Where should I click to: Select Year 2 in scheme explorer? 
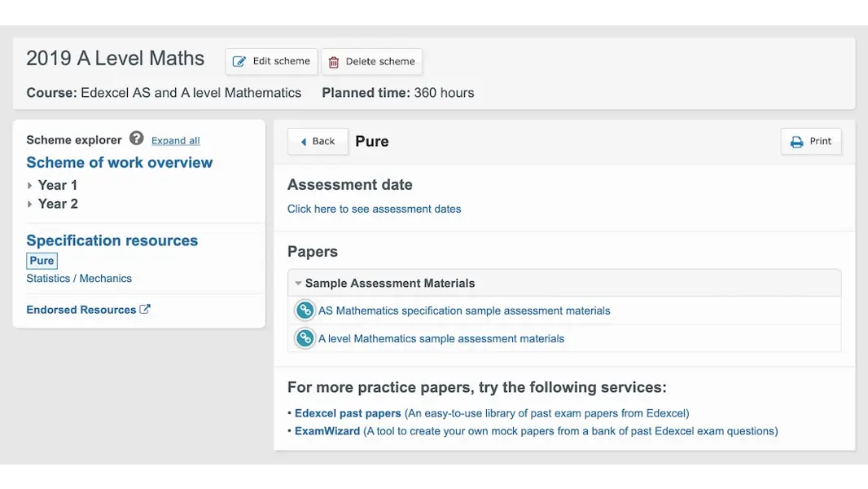(58, 205)
